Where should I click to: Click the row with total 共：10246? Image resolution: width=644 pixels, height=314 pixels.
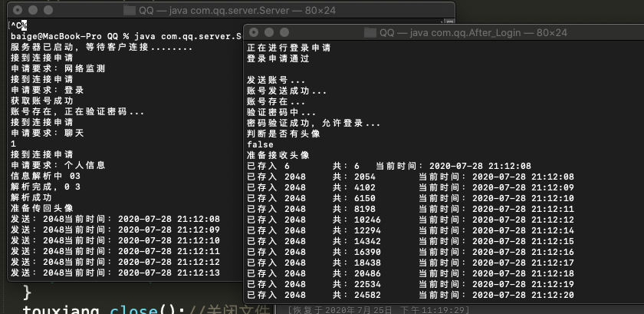pos(410,220)
